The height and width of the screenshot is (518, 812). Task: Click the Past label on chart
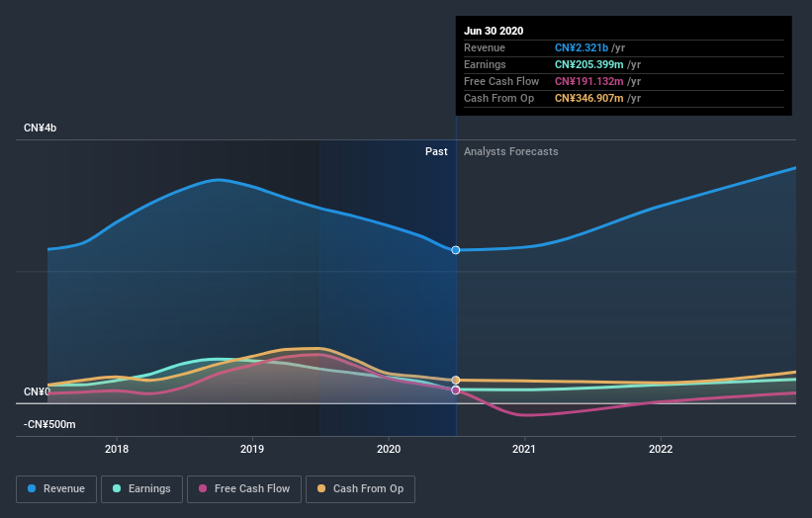click(436, 151)
